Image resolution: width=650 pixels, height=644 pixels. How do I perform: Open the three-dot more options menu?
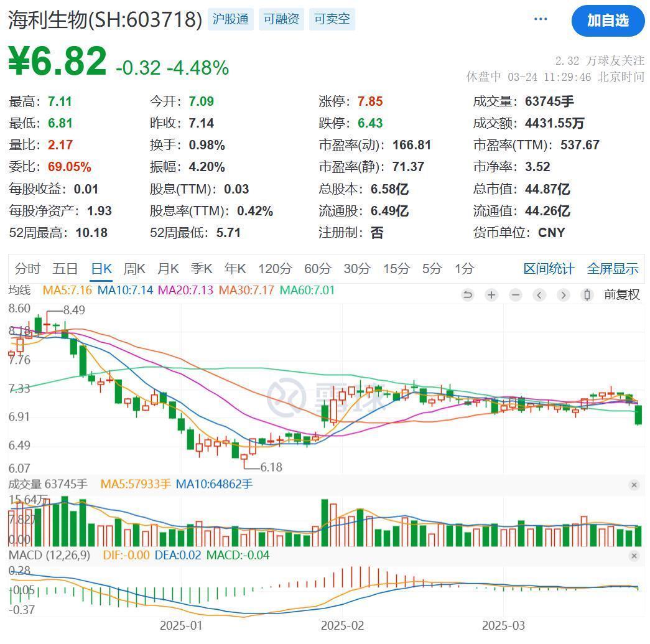[541, 19]
